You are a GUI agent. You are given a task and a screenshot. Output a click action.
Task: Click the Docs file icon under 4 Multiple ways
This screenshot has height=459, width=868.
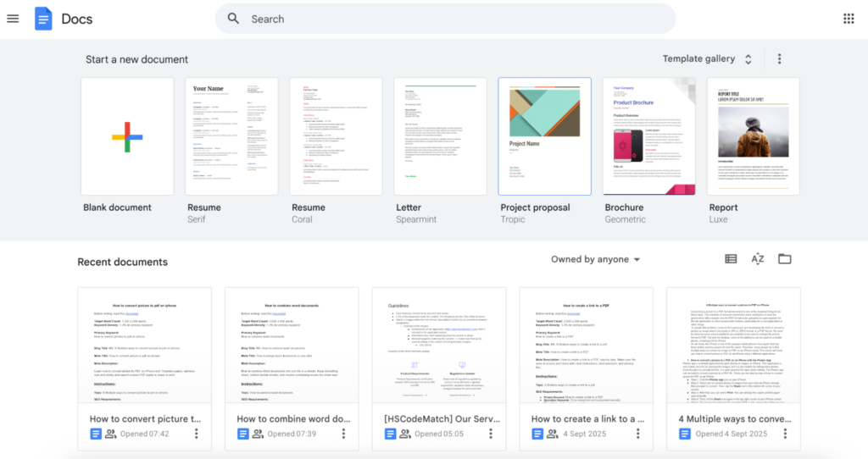click(684, 434)
